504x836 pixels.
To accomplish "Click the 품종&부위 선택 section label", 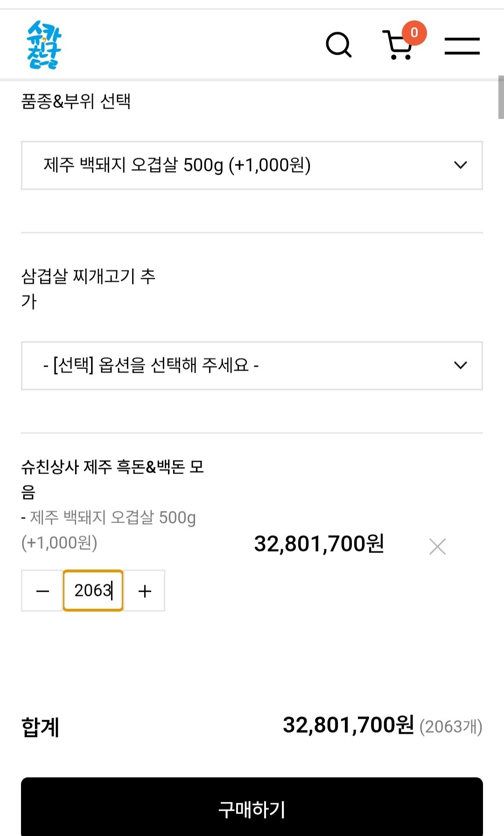I will (76, 101).
